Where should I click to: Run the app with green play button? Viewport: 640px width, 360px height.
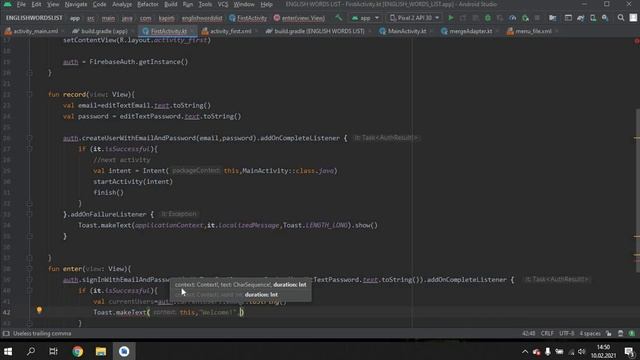tap(451, 18)
